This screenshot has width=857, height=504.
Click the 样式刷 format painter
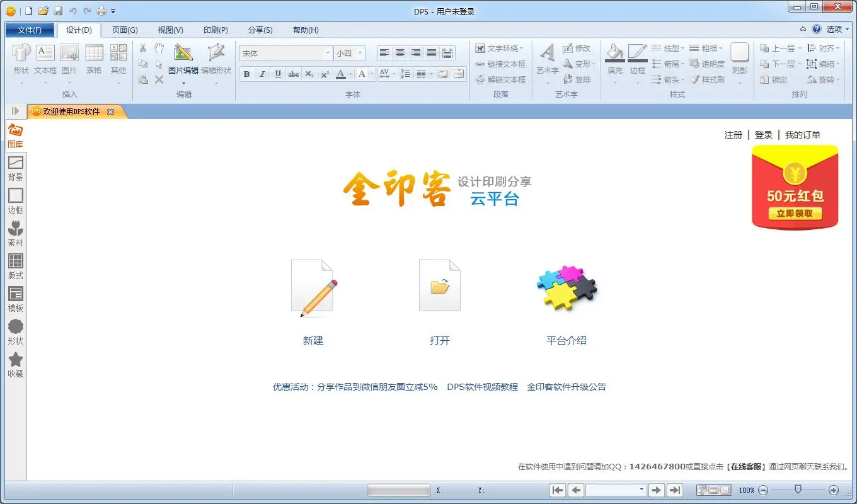click(707, 79)
